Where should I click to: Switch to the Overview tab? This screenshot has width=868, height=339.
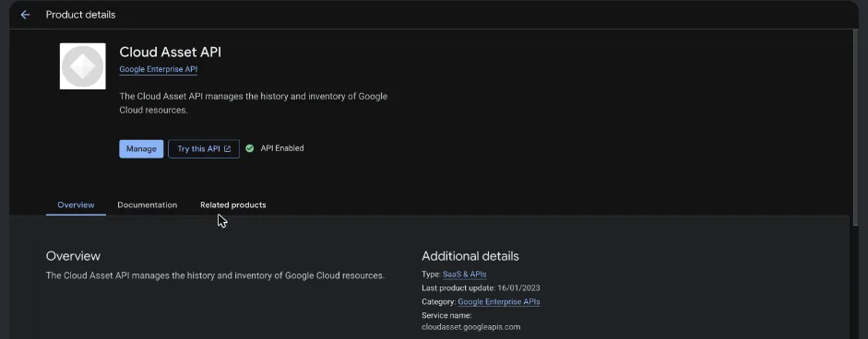pos(76,205)
